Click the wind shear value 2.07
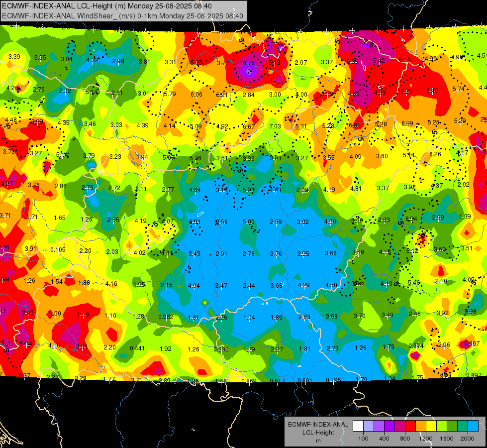 (x=300, y=63)
